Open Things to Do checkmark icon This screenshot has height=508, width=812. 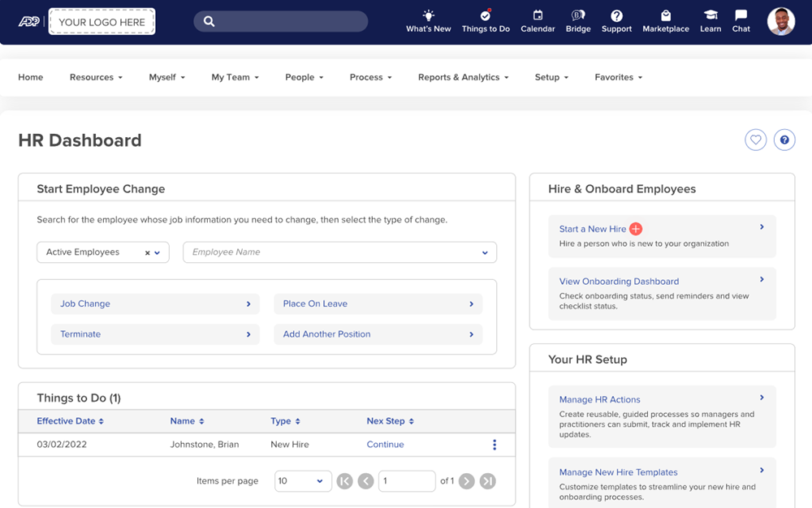[x=486, y=15]
